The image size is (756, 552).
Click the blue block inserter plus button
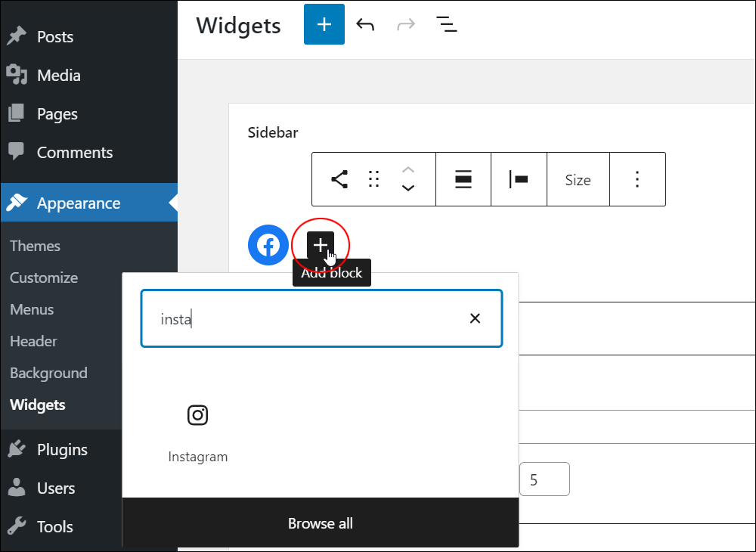pos(324,24)
